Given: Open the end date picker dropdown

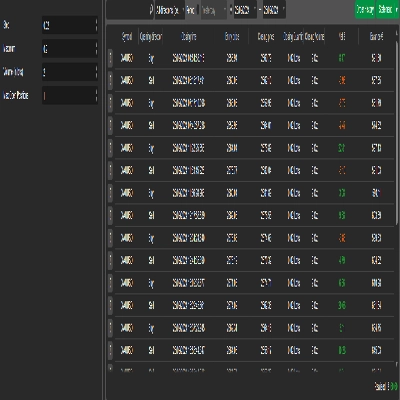Looking at the screenshot, I should [274, 10].
